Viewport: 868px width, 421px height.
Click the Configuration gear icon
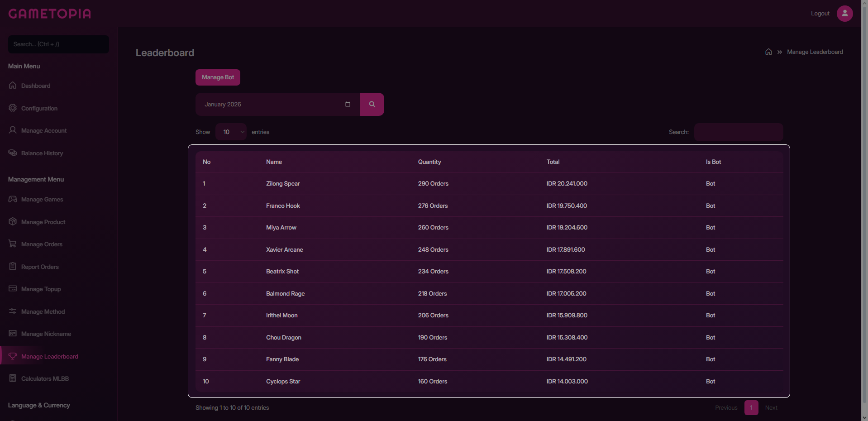point(13,108)
